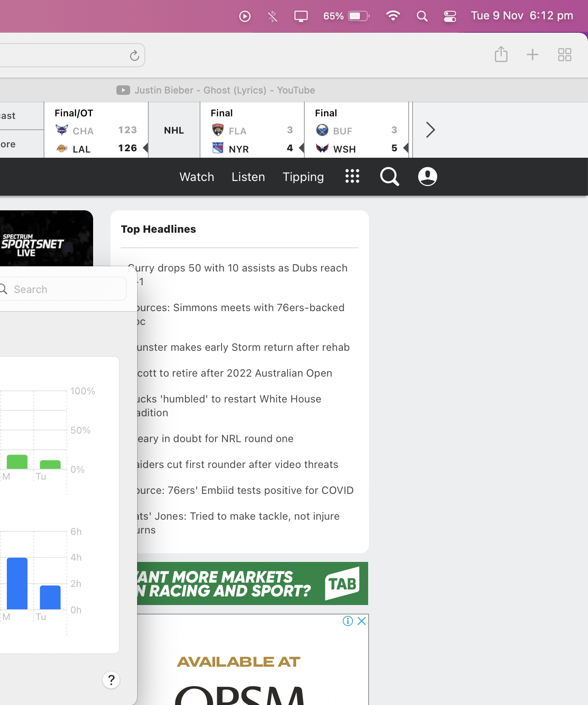Switch to Justin Bieber Ghost YouTube tab
The height and width of the screenshot is (705, 588).
coord(216,90)
